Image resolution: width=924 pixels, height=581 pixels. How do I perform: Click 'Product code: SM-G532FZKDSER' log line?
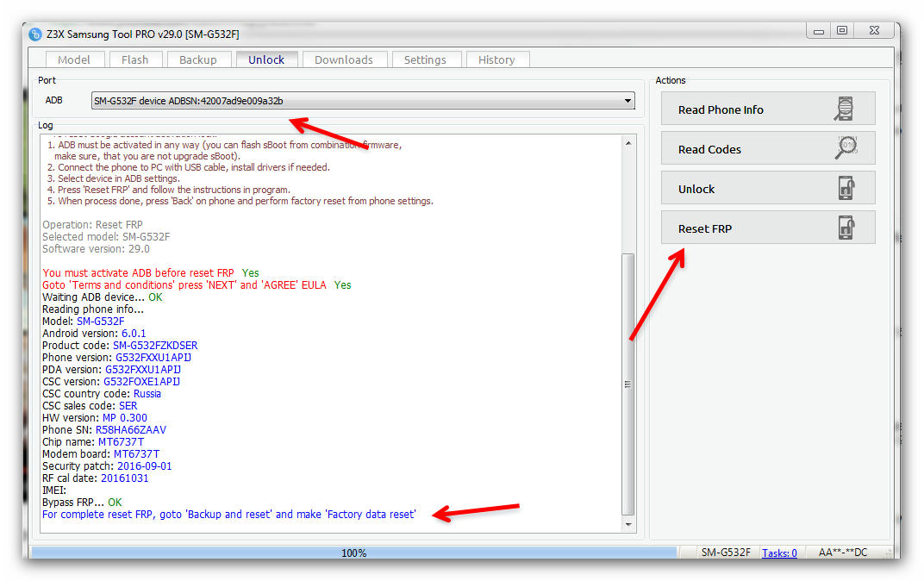[x=120, y=346]
